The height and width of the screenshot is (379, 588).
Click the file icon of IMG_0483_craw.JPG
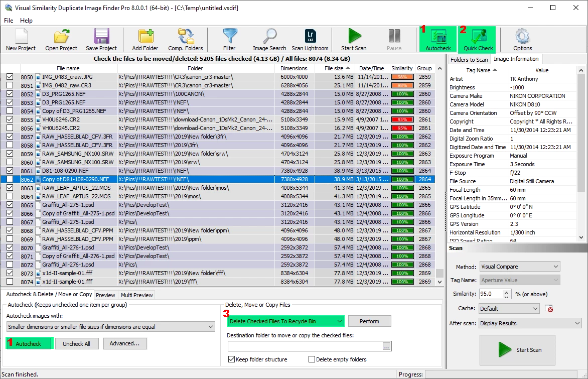(38, 77)
